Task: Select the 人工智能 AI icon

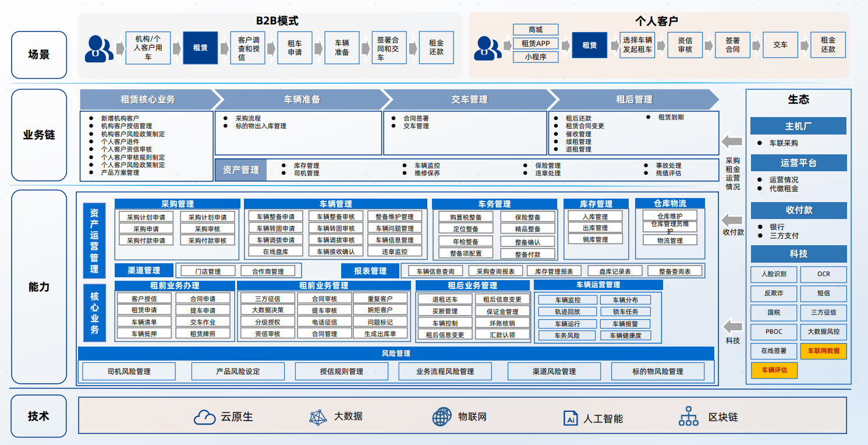Action: [x=571, y=418]
